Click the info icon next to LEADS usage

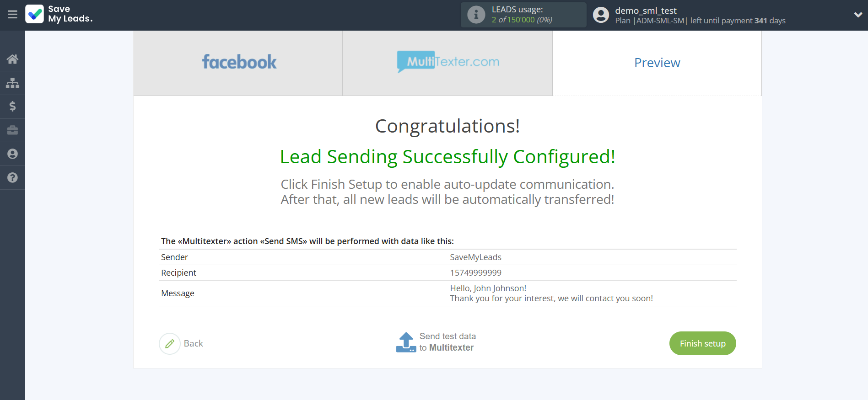pyautogui.click(x=476, y=14)
